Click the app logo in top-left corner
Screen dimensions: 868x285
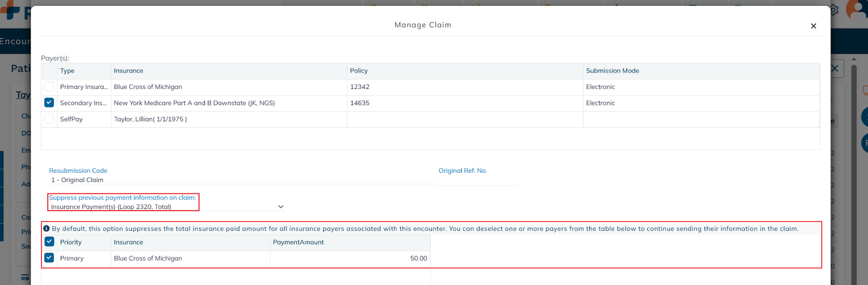tap(11, 10)
